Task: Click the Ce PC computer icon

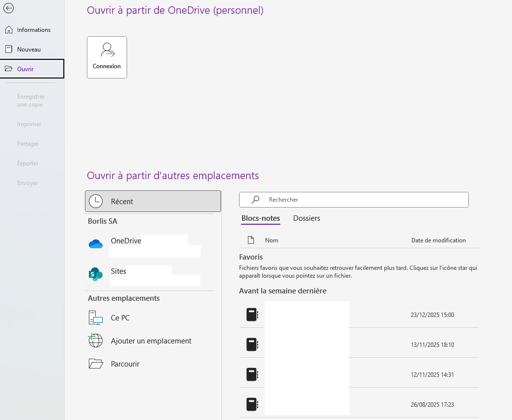Action: tap(96, 317)
